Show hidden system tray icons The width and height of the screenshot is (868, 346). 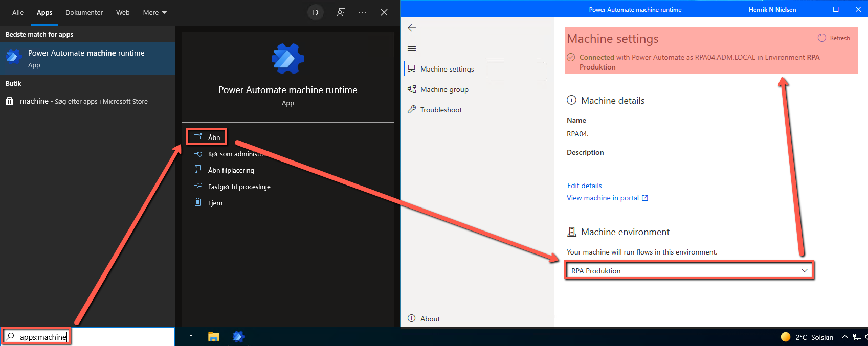pos(844,337)
